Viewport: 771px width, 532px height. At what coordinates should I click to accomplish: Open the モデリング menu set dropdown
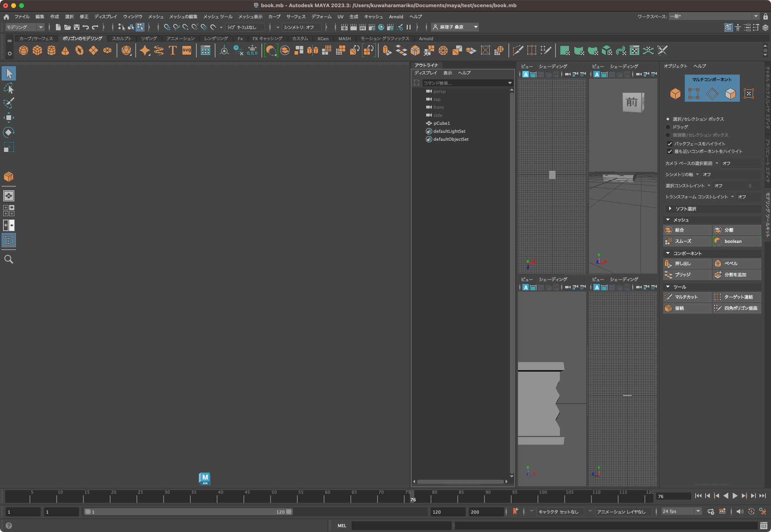coord(25,27)
